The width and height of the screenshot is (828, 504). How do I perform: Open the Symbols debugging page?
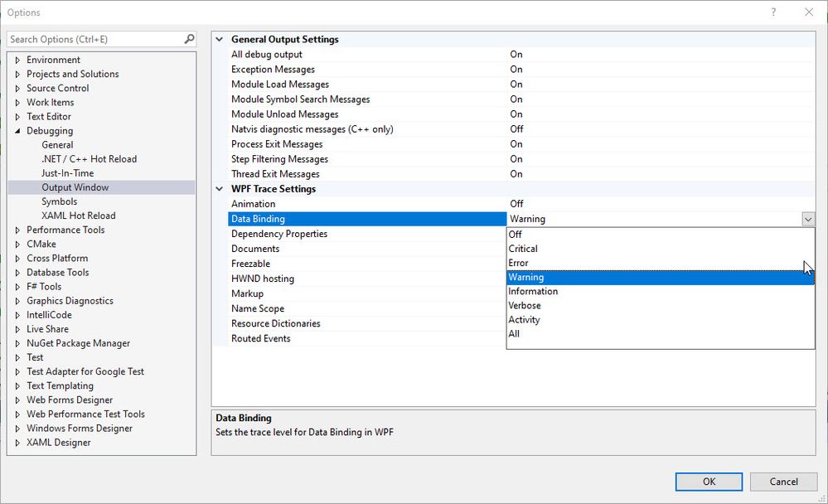coord(60,201)
